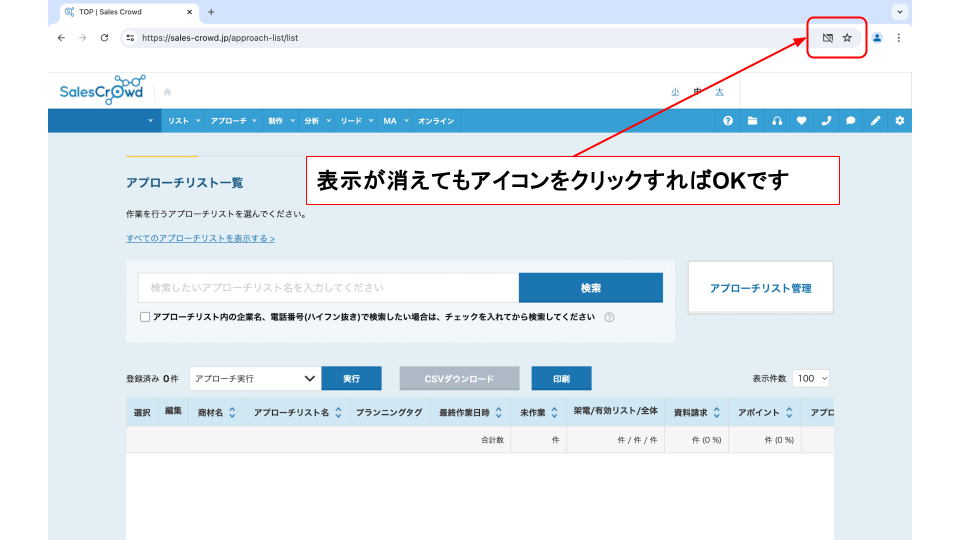Open the chat bubble icon
This screenshot has width=960, height=540.
[x=851, y=121]
